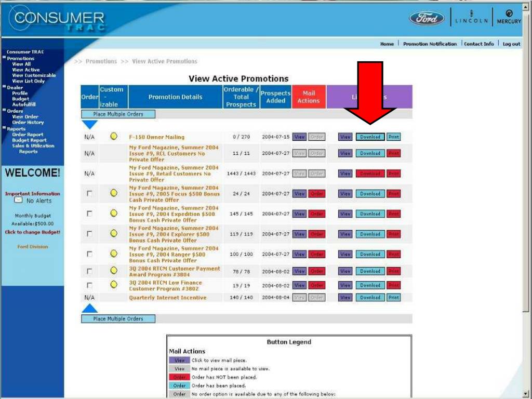Image resolution: width=532 pixels, height=399 pixels.
Task: Click yellow dot for 2004 Explorer $500 offer
Action: point(114,233)
